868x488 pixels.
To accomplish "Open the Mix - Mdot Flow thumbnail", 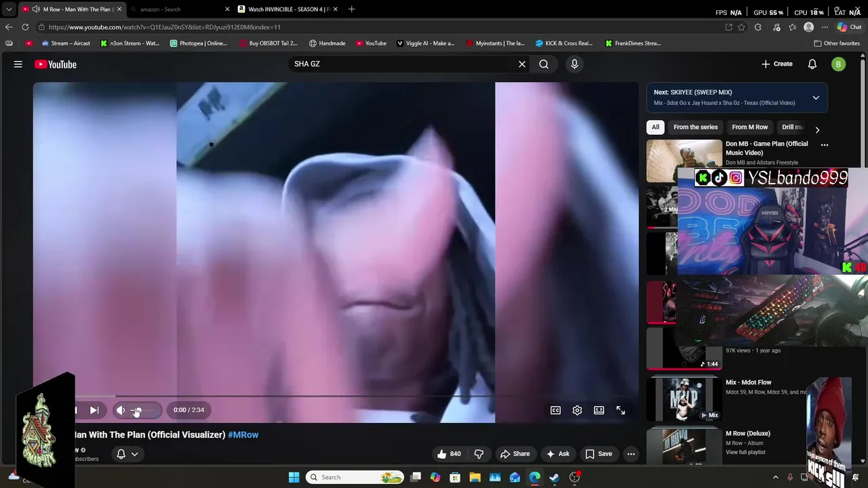I will (x=684, y=399).
